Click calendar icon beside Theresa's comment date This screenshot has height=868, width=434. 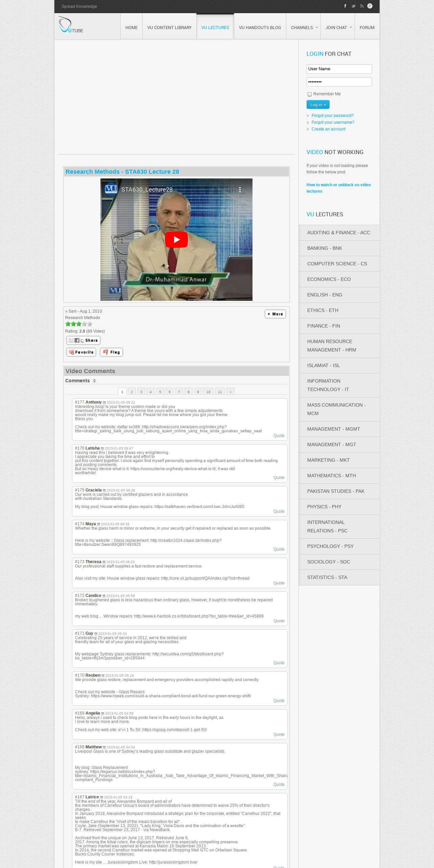(x=104, y=562)
